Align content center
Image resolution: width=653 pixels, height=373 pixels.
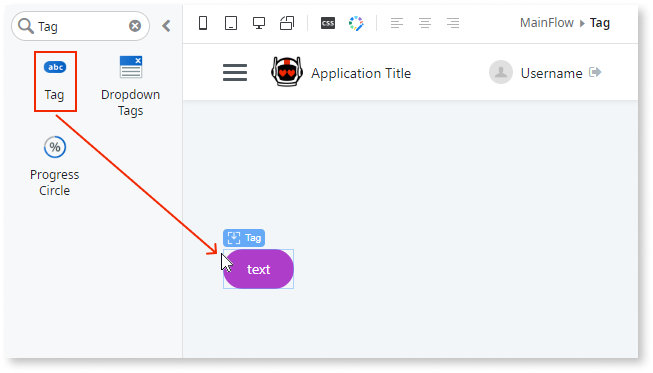425,23
